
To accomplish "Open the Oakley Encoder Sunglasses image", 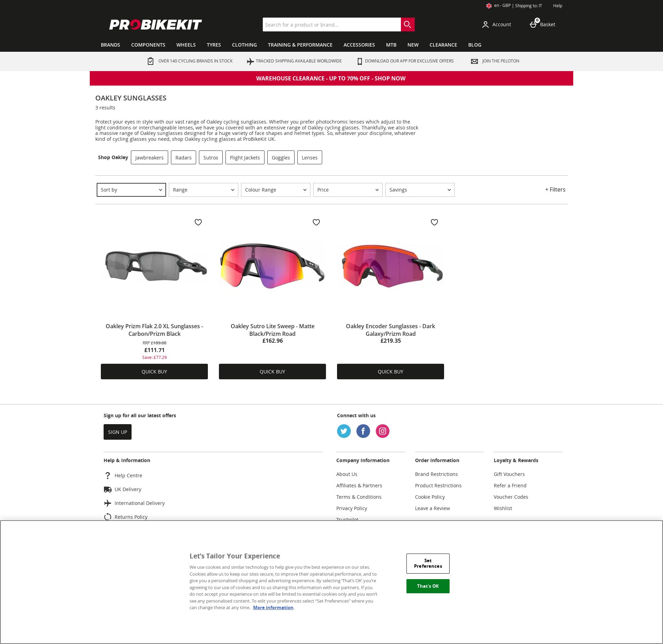I will click(x=391, y=266).
